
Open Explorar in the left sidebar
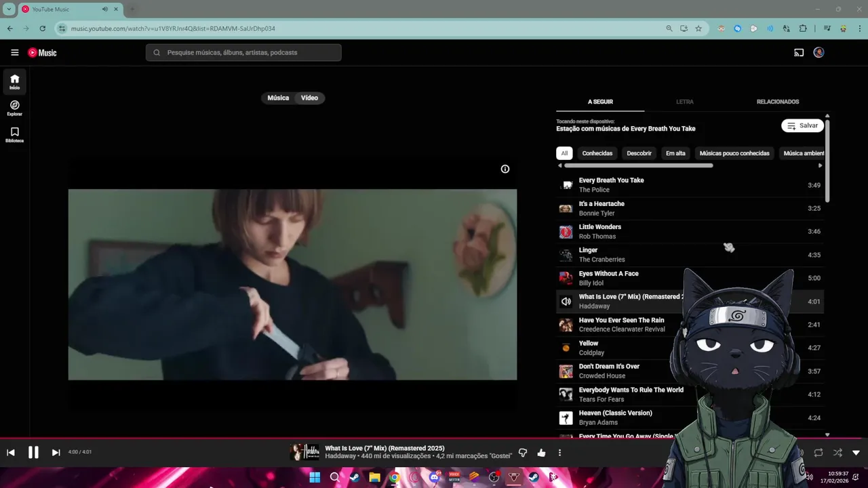14,108
